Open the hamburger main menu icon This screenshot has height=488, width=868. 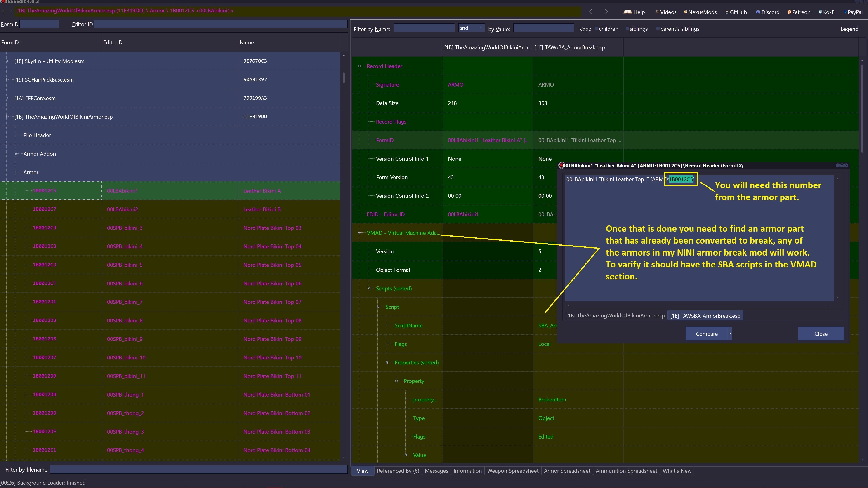click(x=7, y=12)
